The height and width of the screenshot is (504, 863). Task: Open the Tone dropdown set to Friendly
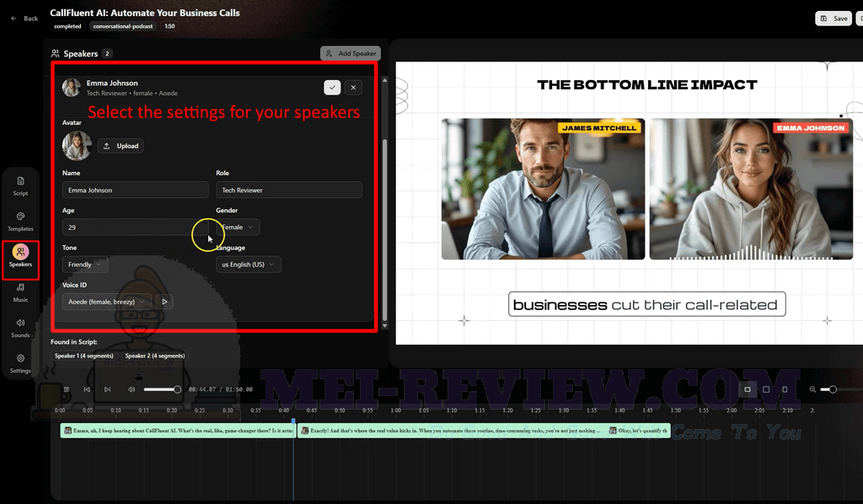click(x=86, y=265)
